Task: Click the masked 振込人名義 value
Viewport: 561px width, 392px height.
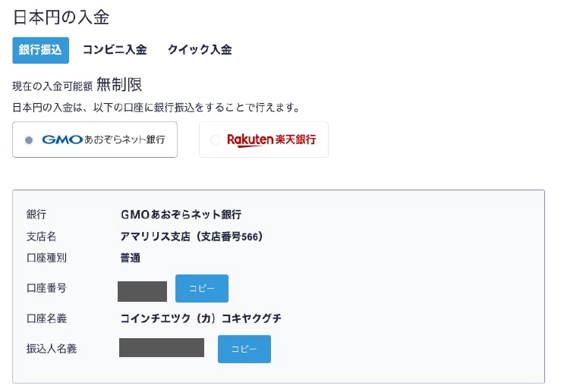Action: tap(162, 347)
